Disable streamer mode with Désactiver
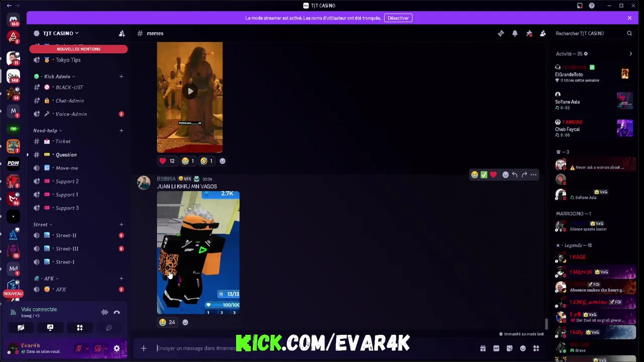 (x=398, y=18)
